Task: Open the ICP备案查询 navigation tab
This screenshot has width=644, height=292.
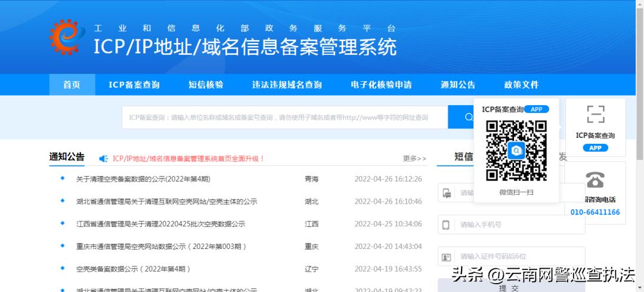Action: click(134, 85)
